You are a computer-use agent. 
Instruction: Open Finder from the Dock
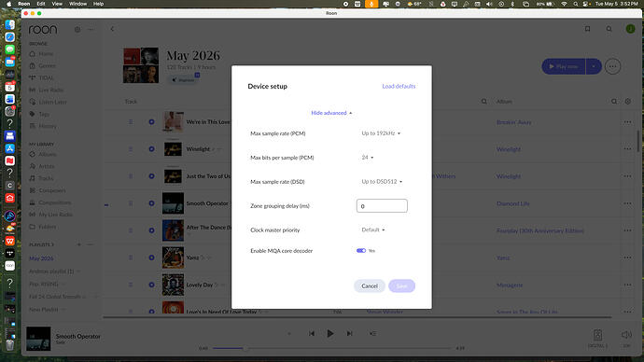[10, 24]
